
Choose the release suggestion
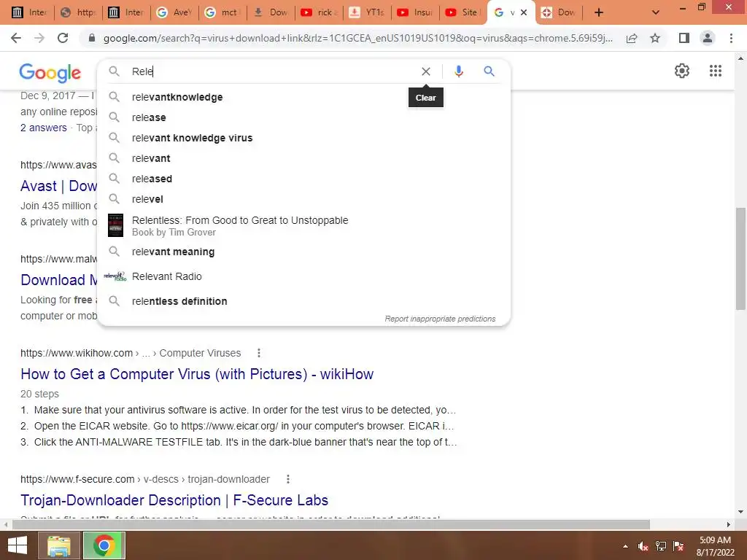click(x=303, y=117)
